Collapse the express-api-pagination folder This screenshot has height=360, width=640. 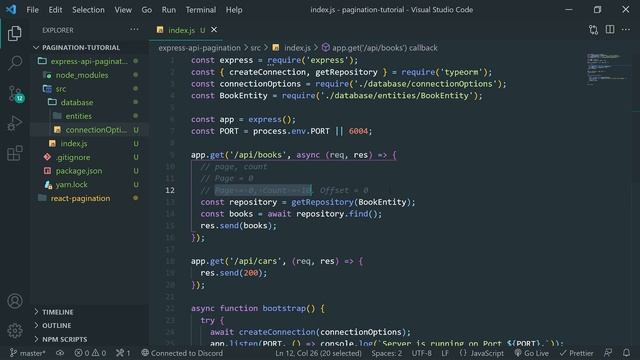[x=89, y=61]
